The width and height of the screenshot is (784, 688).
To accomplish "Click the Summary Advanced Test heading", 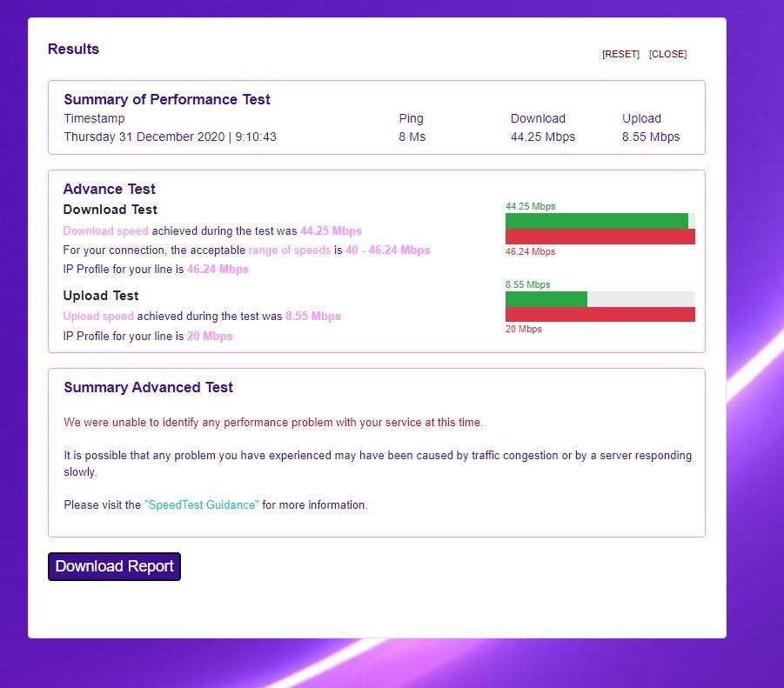I will 148,388.
